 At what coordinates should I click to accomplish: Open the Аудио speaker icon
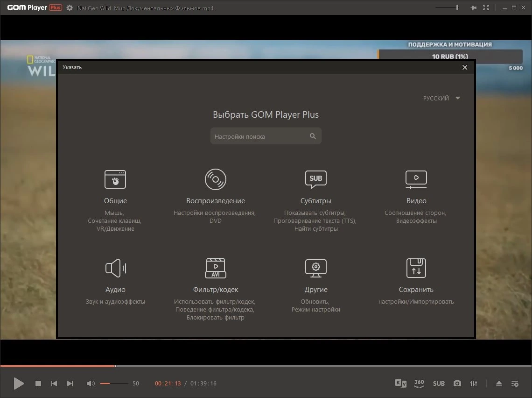click(115, 268)
